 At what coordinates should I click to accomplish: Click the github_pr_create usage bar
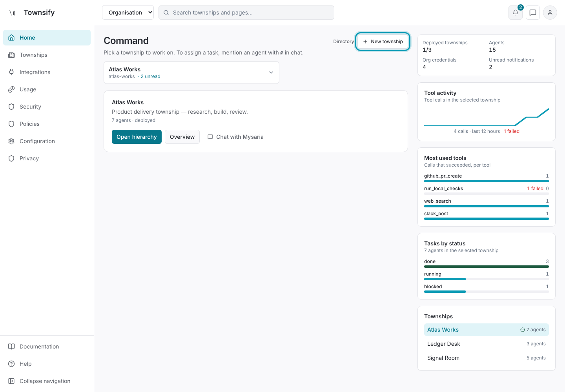point(487,181)
